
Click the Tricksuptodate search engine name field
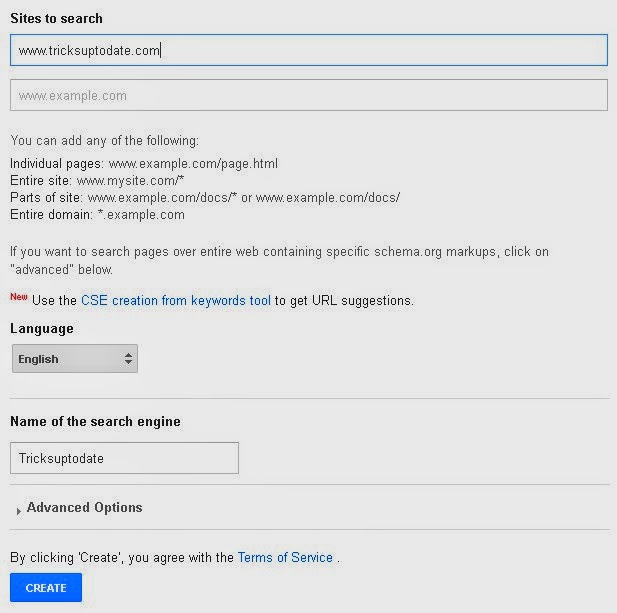(124, 458)
